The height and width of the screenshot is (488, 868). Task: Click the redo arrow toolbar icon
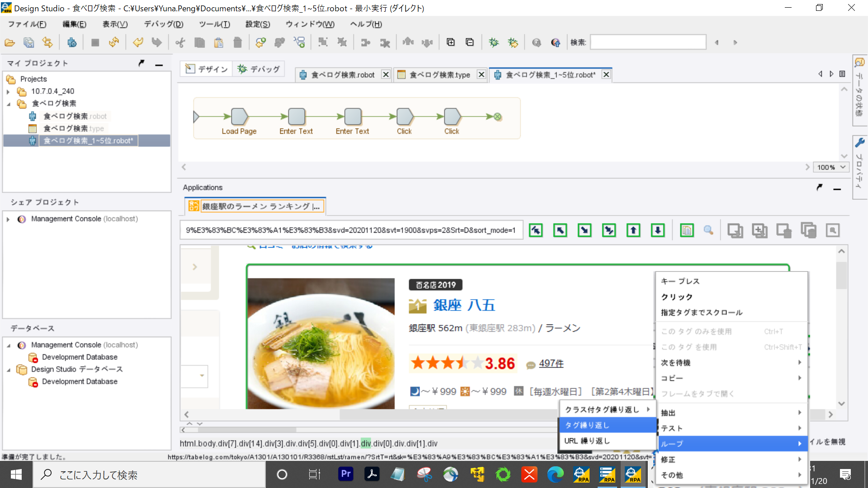157,42
